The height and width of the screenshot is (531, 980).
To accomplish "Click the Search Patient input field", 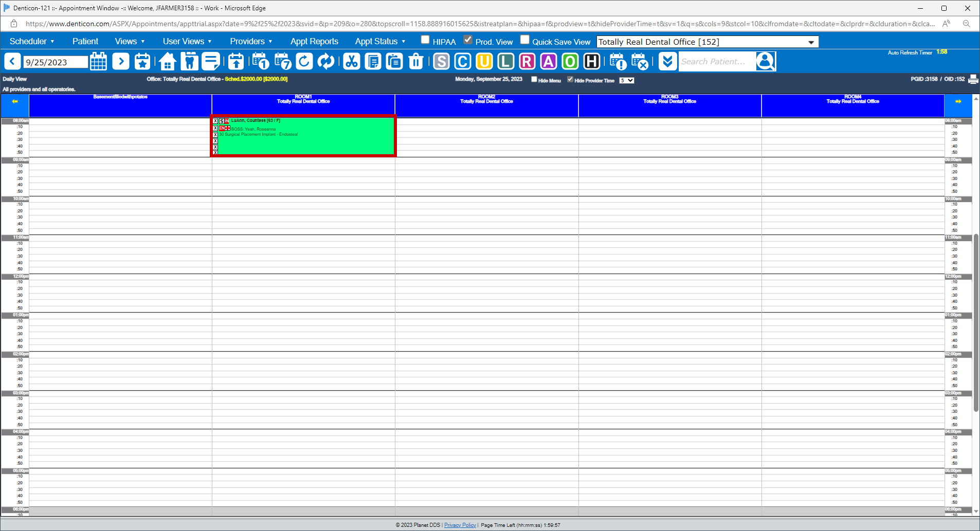I will (x=717, y=62).
